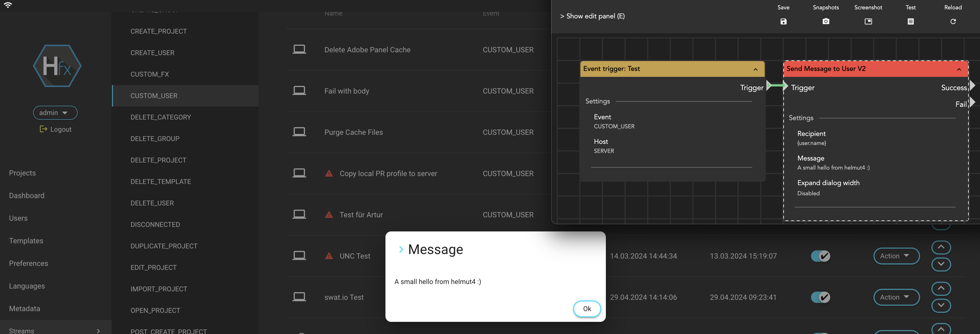Collapse the Event trigger: Test node
Viewport: 980px width, 334px height.
click(756, 69)
